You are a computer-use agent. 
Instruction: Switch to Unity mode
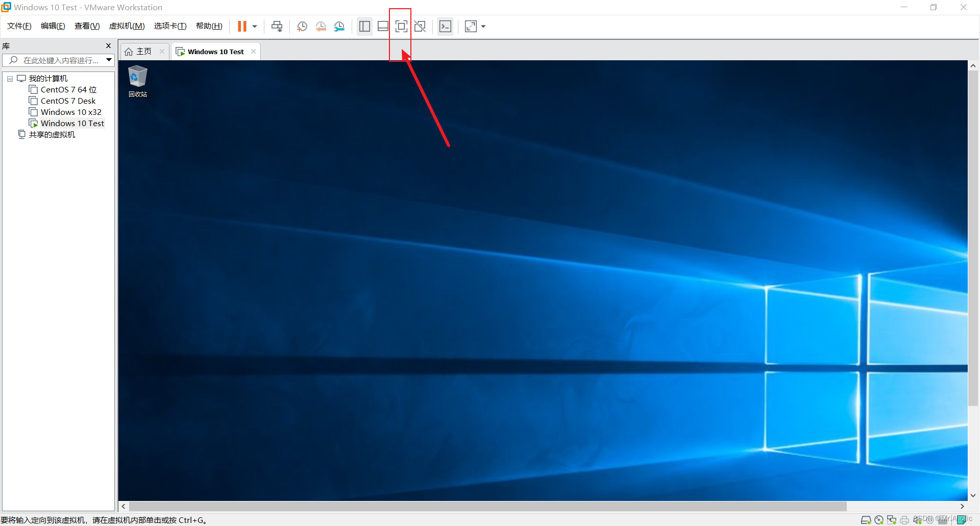click(420, 26)
